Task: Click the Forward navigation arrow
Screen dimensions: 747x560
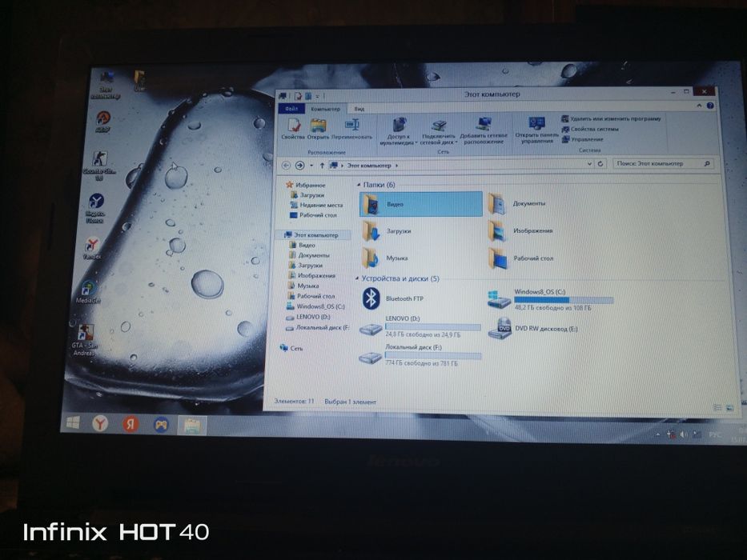Action: pyautogui.click(x=299, y=166)
